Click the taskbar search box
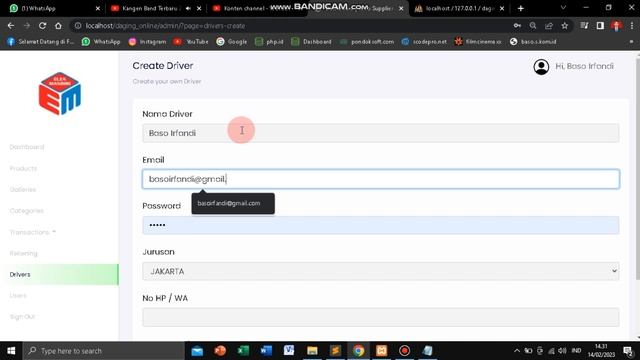The height and width of the screenshot is (360, 640). click(103, 351)
